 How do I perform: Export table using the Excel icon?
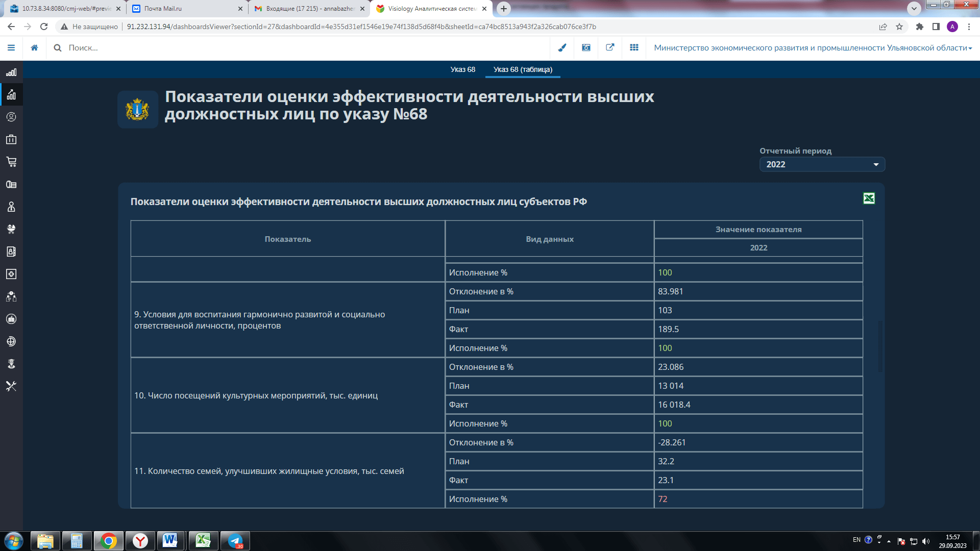(869, 198)
